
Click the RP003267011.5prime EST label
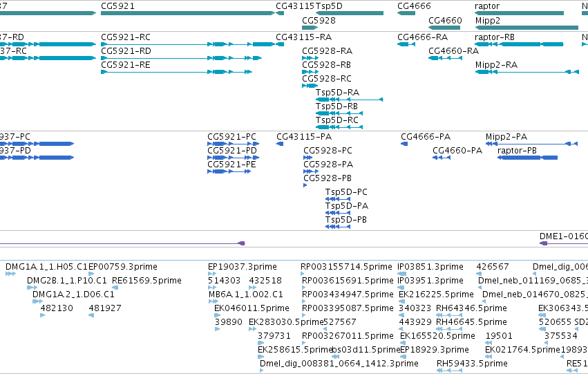[348, 337]
